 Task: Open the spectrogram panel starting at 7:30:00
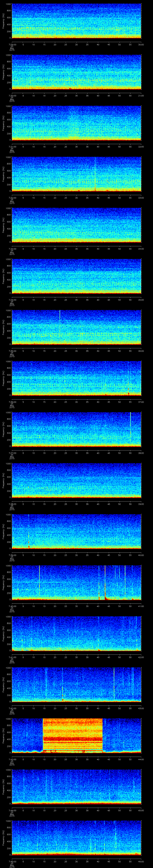click(x=76, y=72)
